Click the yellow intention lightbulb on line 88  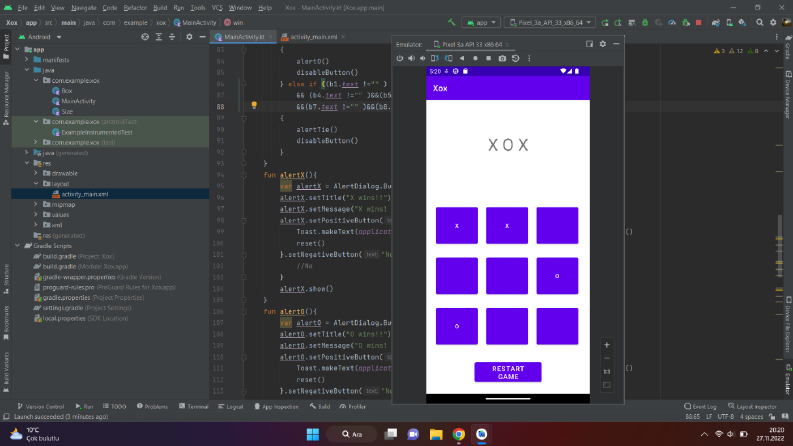click(x=254, y=106)
